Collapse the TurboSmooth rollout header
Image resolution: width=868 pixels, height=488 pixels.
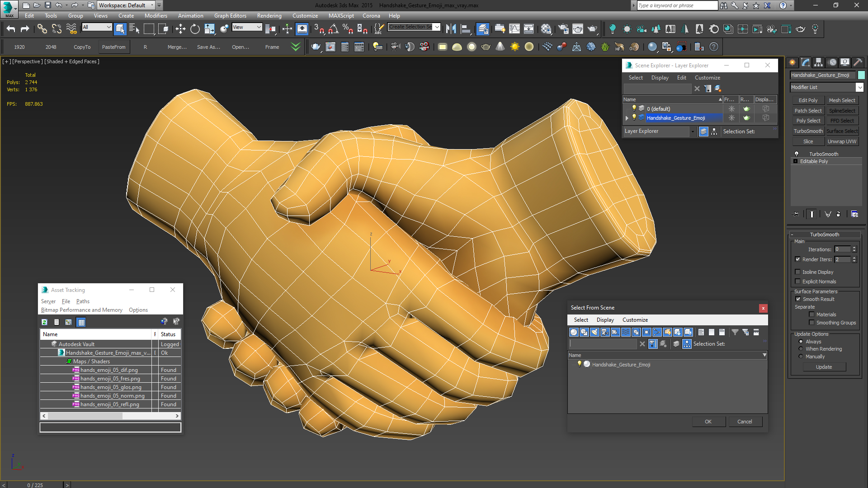point(825,235)
